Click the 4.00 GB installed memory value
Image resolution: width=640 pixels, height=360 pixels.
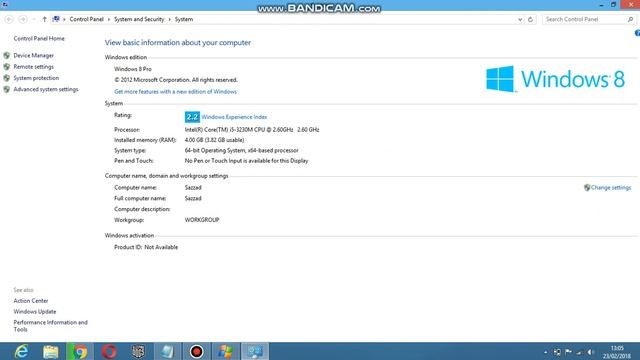pos(214,140)
